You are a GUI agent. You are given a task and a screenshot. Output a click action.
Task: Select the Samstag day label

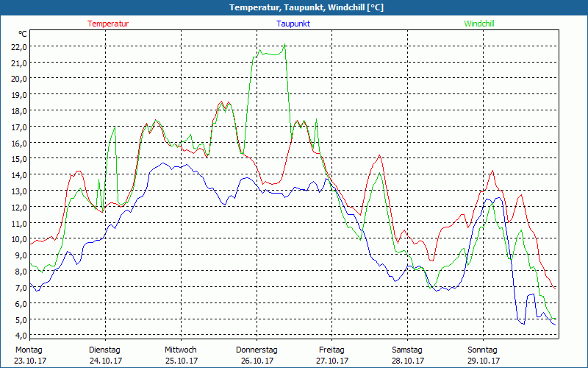[x=406, y=350]
